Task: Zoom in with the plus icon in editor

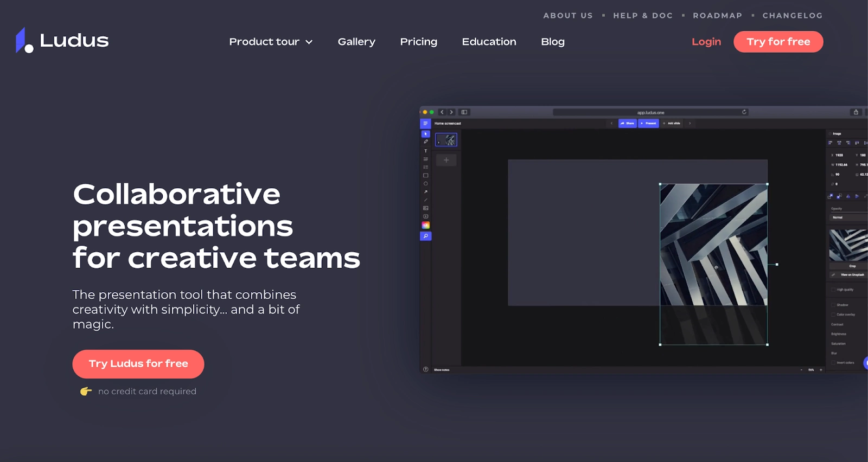Action: (821, 370)
